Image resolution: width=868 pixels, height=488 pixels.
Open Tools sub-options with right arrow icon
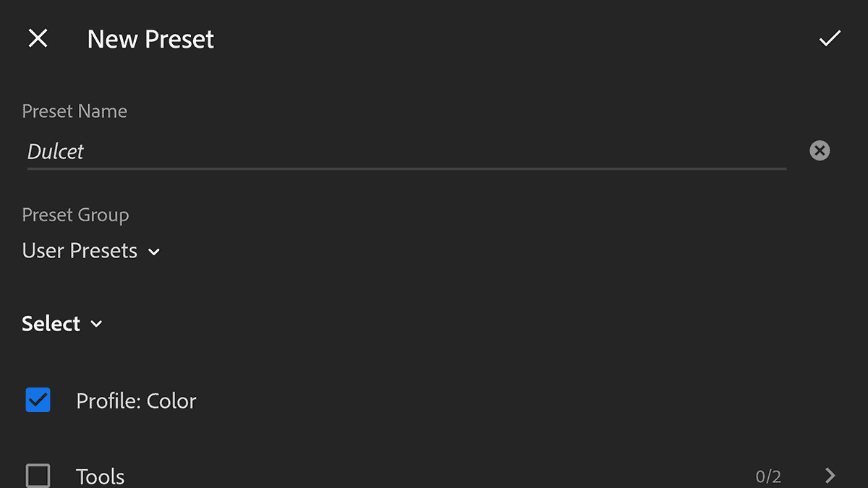click(x=830, y=476)
